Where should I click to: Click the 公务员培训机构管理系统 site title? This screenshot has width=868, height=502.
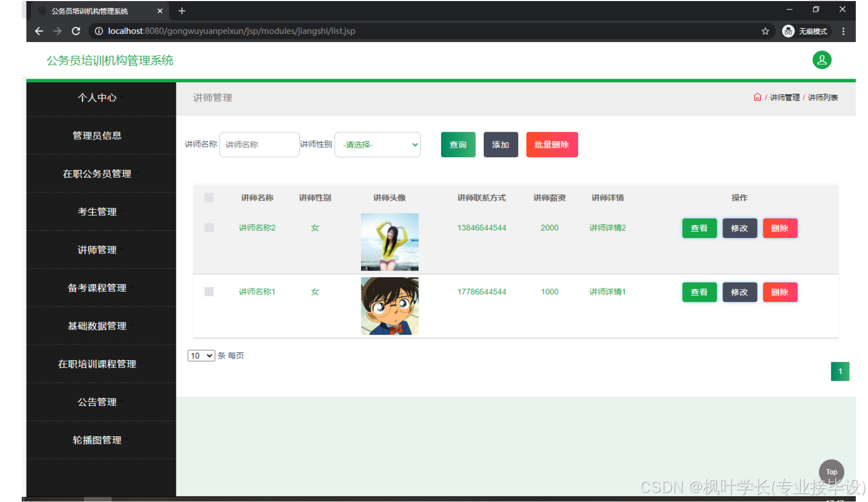click(110, 61)
